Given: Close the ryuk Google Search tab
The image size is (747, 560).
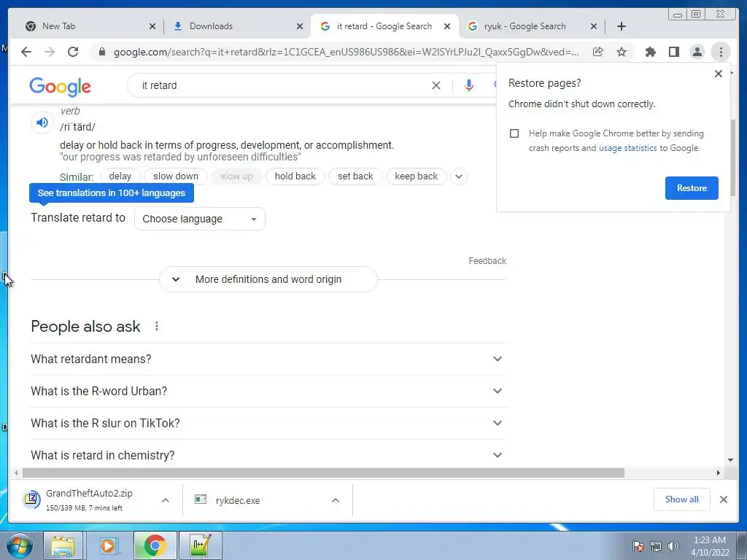Looking at the screenshot, I should (594, 26).
